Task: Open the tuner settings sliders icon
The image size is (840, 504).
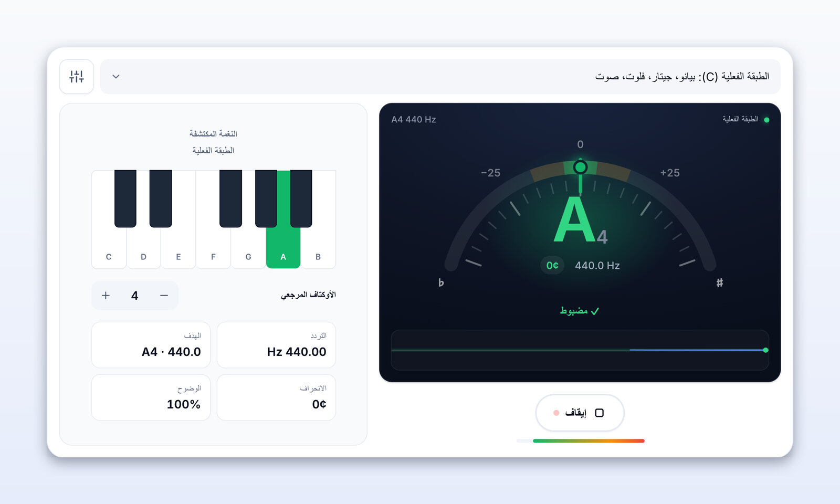Action: [77, 77]
